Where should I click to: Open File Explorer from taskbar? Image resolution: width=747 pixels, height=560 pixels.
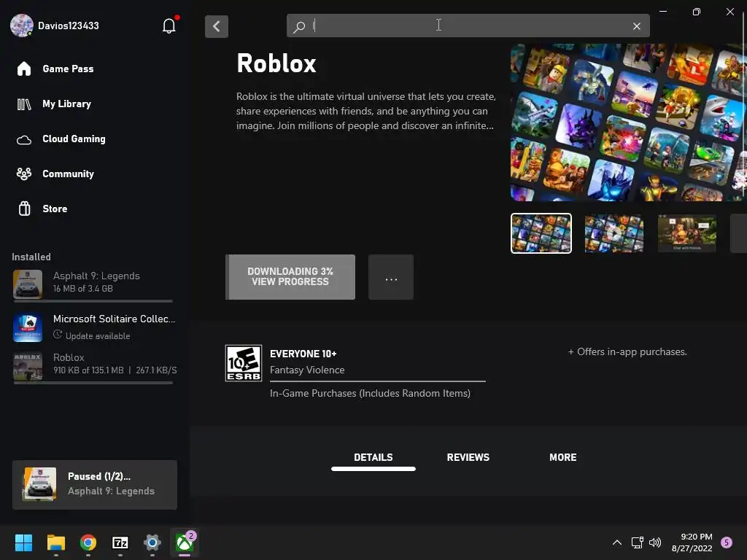click(55, 542)
